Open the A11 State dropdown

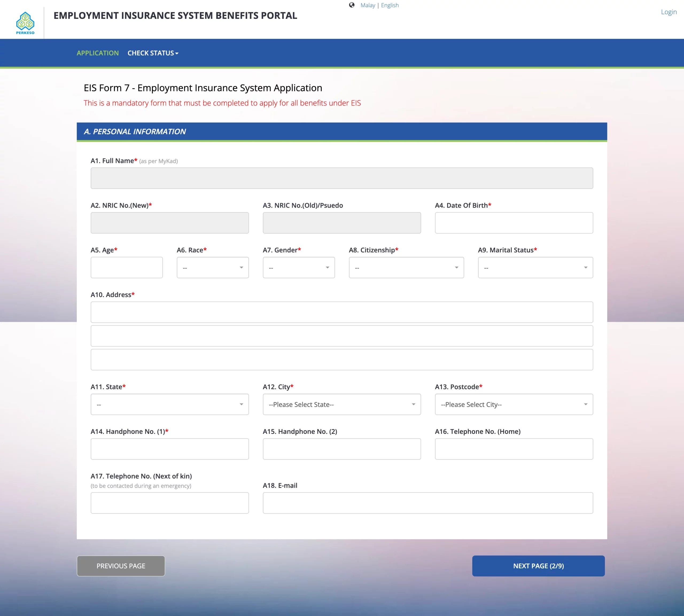(x=169, y=404)
